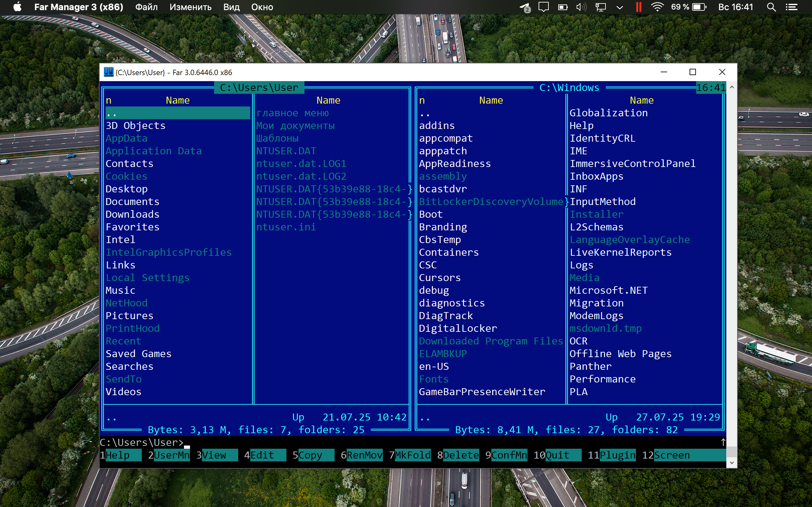Click the speech bubble notification icon
This screenshot has height=507, width=812.
click(543, 7)
